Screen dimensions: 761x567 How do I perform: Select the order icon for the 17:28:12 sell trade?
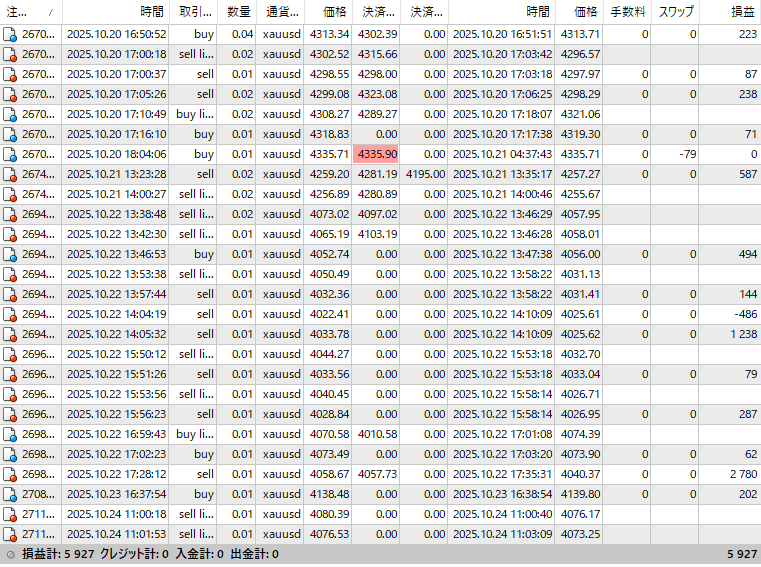(10, 474)
